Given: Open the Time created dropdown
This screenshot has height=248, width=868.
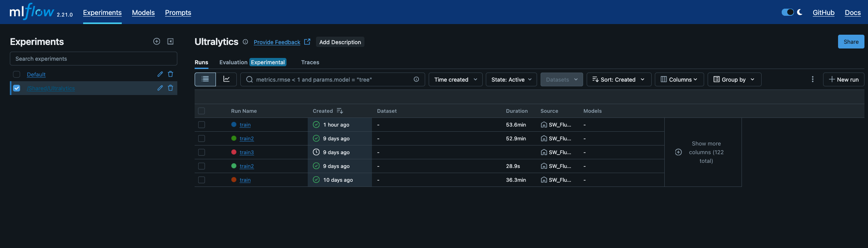Looking at the screenshot, I should click(x=455, y=79).
